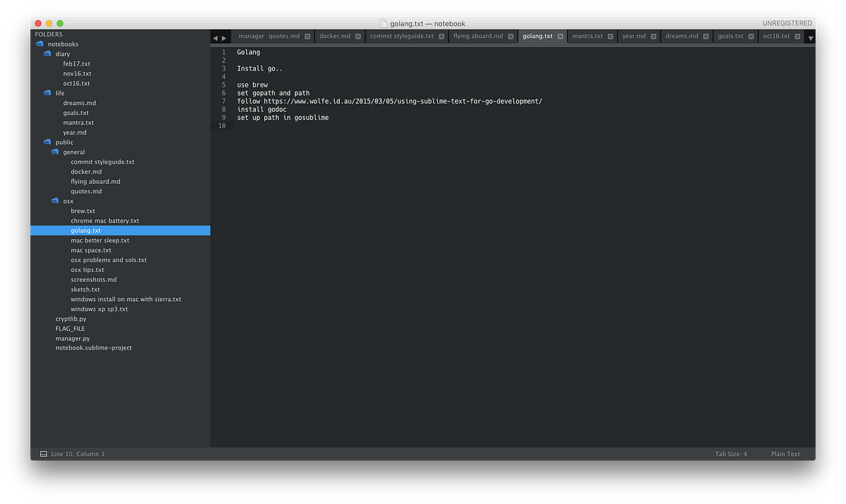Open year.md in the sidebar
The width and height of the screenshot is (846, 504).
pos(75,133)
